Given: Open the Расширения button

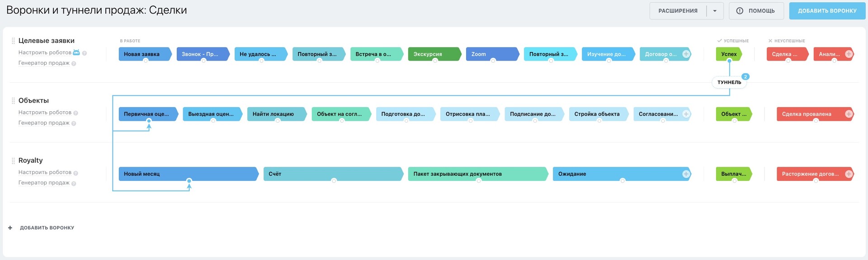Looking at the screenshot, I should [677, 11].
